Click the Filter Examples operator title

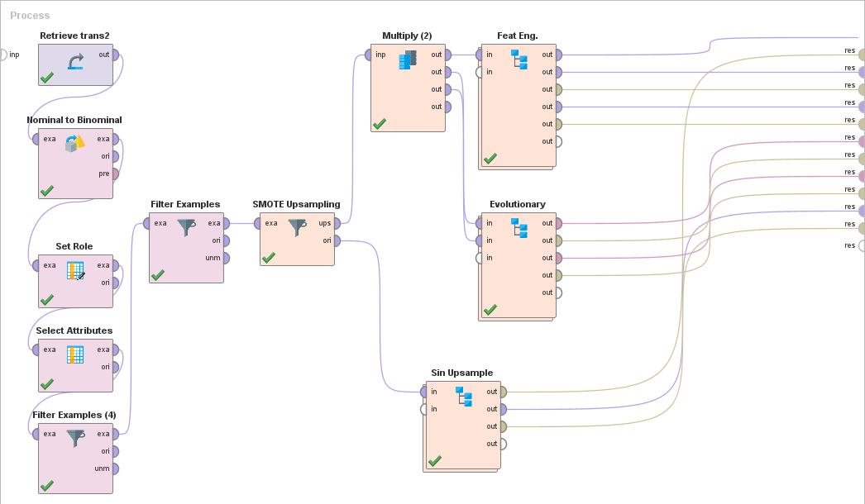point(185,204)
